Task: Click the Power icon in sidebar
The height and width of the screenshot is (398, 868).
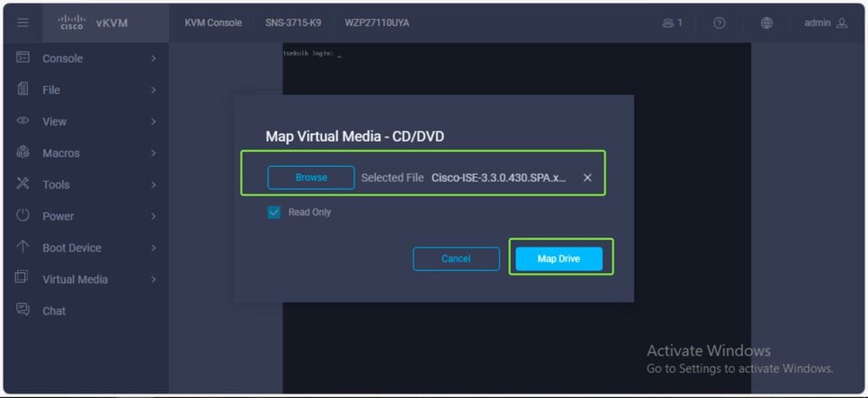Action: (23, 215)
